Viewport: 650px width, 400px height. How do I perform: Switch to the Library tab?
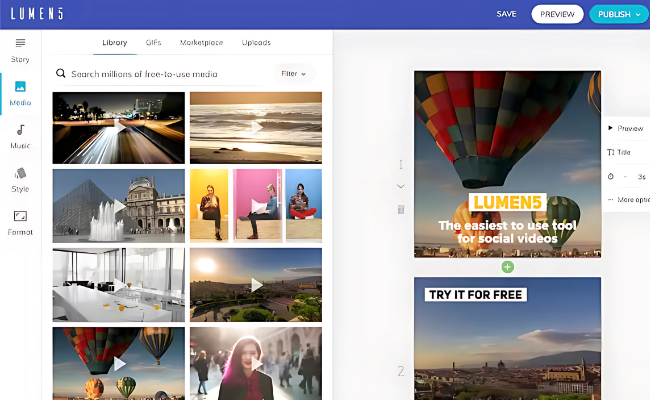tap(115, 42)
